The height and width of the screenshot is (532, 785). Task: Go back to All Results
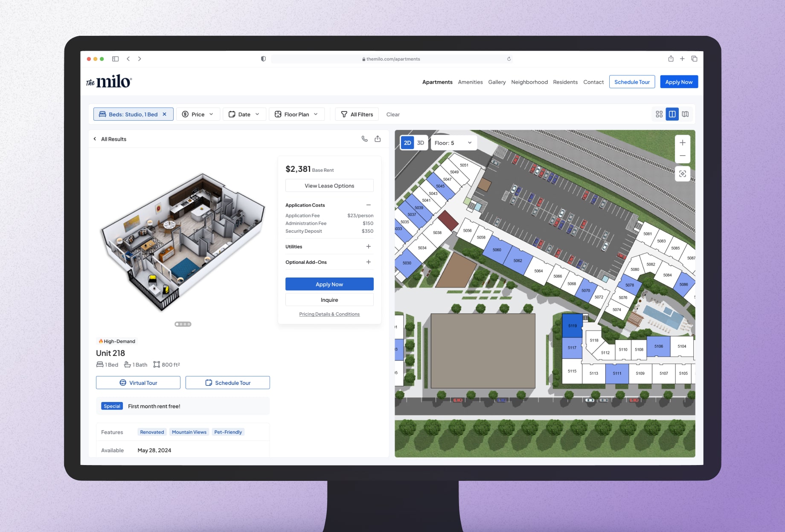(x=110, y=139)
